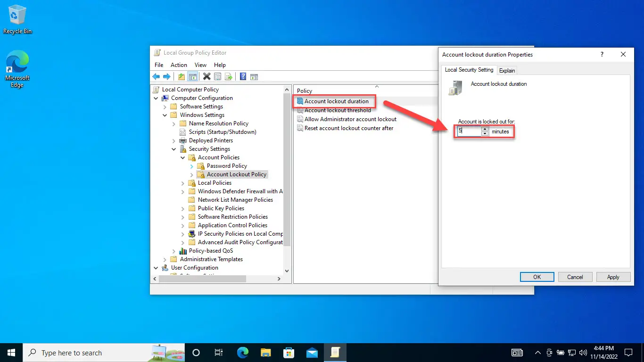This screenshot has width=644, height=362.
Task: Click the Cancel button
Action: [575, 277]
